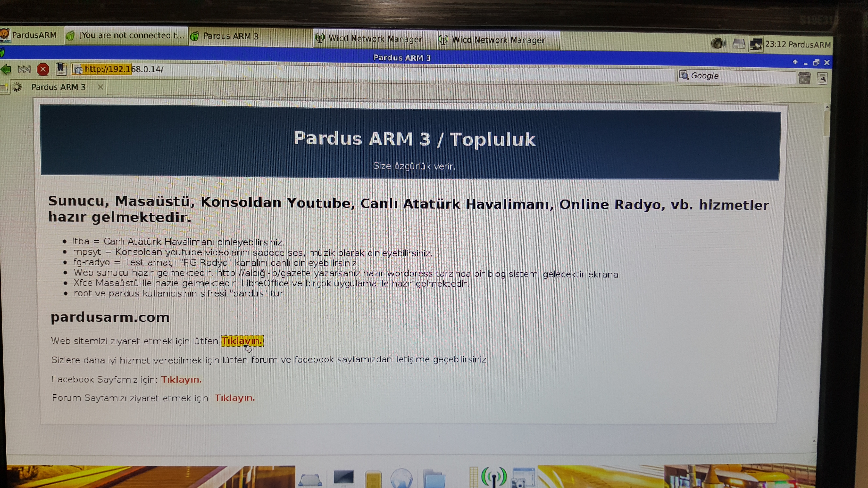This screenshot has width=868, height=488.
Task: Click the new tab icon left of tabs
Action: point(4,89)
